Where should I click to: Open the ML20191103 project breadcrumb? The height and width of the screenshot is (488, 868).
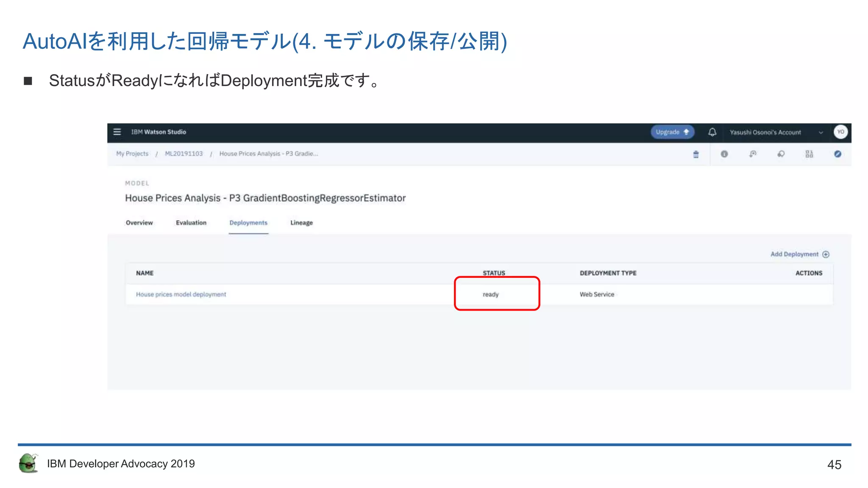click(x=184, y=154)
